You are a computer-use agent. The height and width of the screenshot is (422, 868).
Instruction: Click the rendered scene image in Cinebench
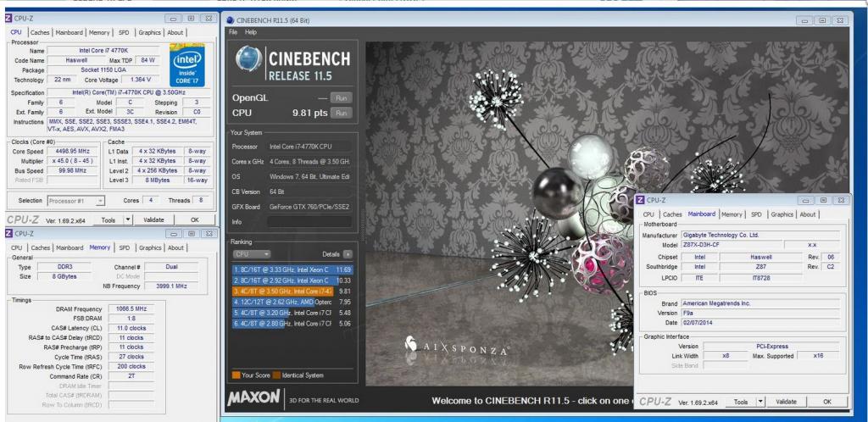(606, 214)
